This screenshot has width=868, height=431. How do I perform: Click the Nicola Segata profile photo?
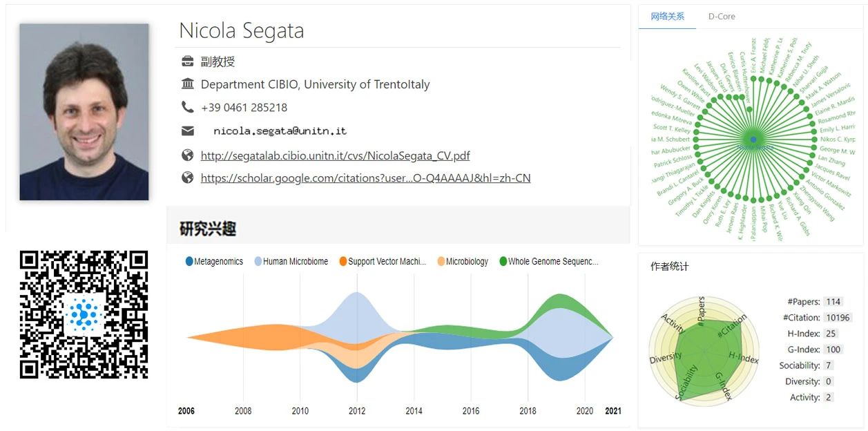[x=84, y=112]
